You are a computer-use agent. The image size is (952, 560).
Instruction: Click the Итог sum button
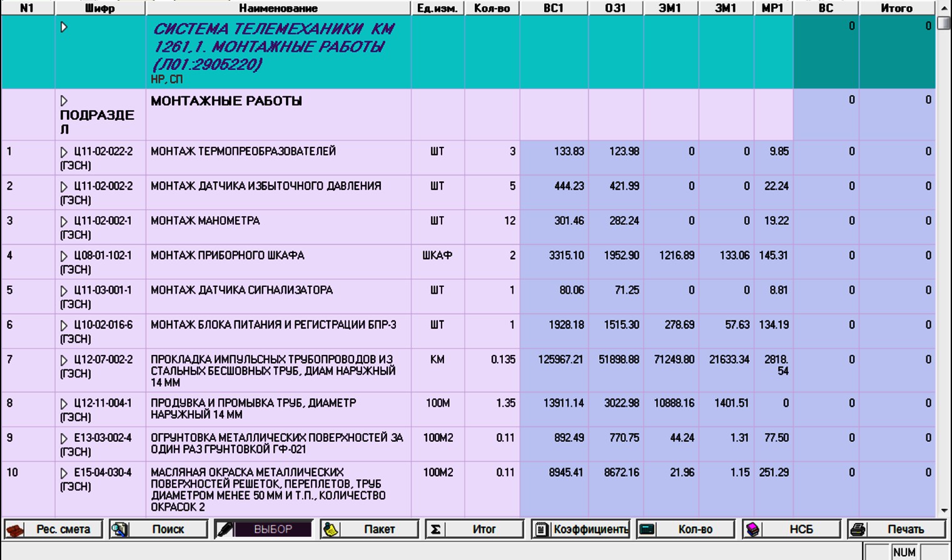(474, 529)
